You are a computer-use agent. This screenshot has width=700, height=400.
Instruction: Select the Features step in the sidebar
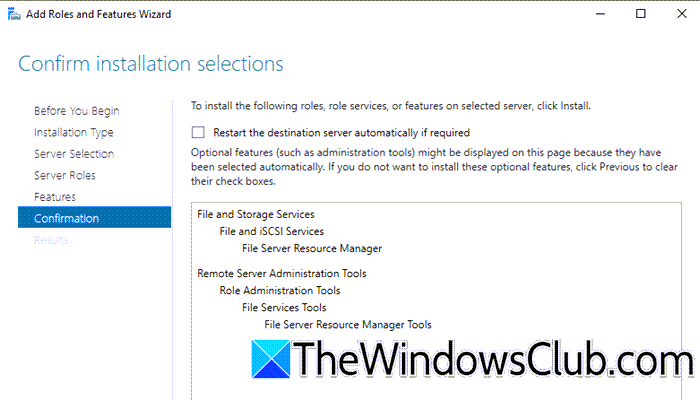[x=55, y=197]
